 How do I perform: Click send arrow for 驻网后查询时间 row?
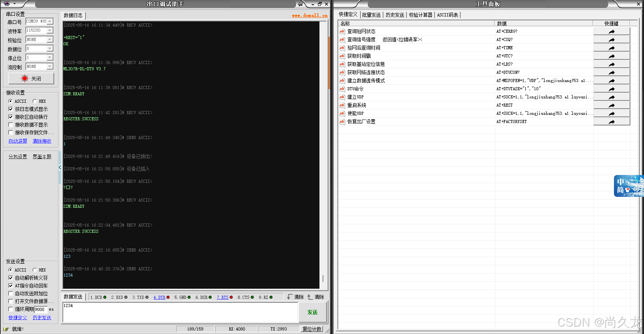[x=612, y=48]
